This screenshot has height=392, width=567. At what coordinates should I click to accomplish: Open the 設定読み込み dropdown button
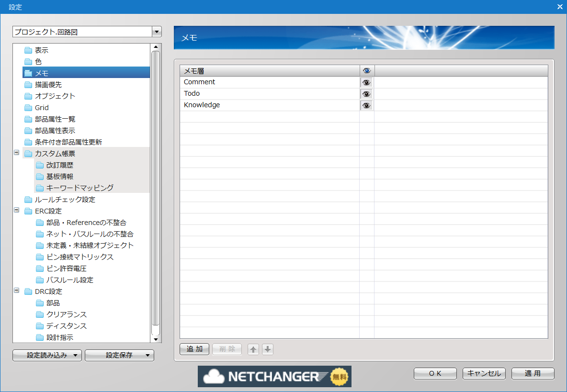47,355
